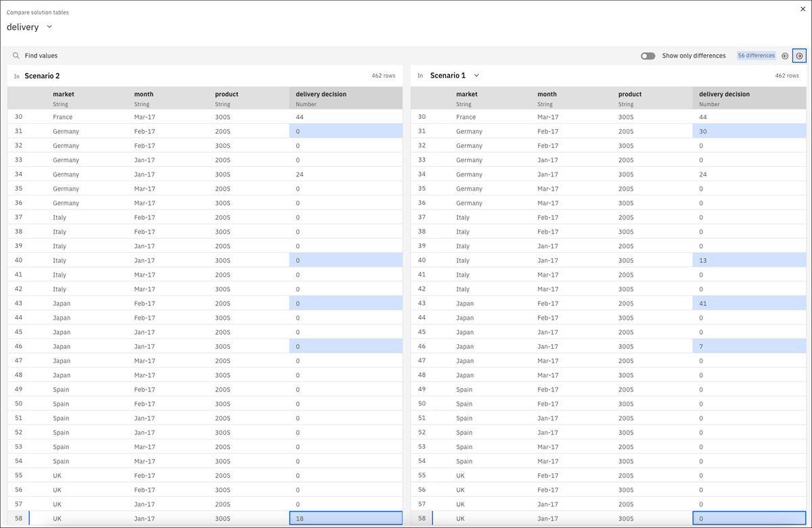Screen dimensions: 812x528
Task: Click the 56 differences badge
Action: point(756,55)
